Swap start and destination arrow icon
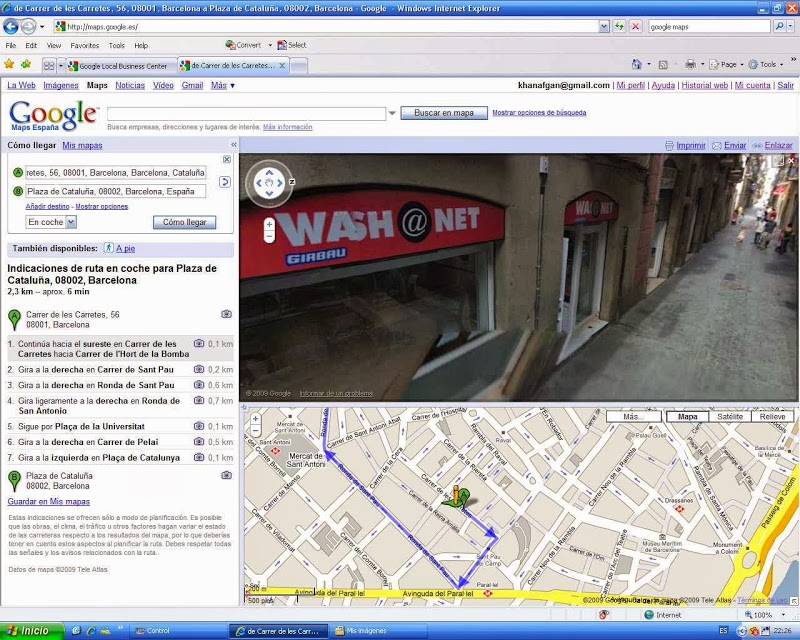 [x=224, y=182]
